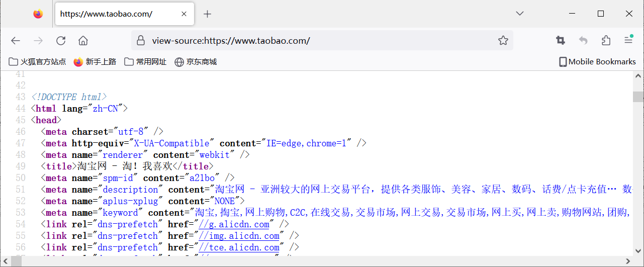This screenshot has height=267, width=644.
Task: Click the scroll up arrow
Action: pyautogui.click(x=638, y=75)
